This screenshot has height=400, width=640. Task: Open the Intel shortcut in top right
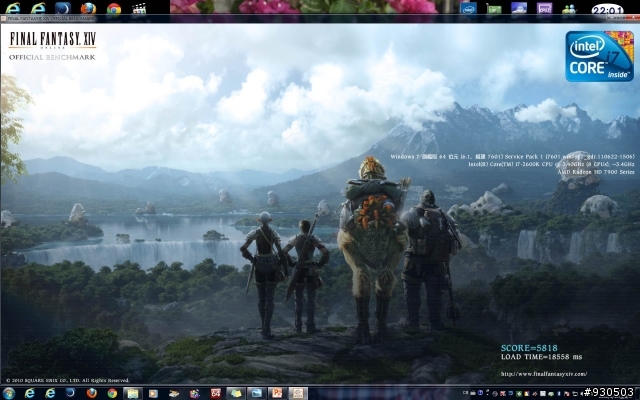click(x=469, y=8)
